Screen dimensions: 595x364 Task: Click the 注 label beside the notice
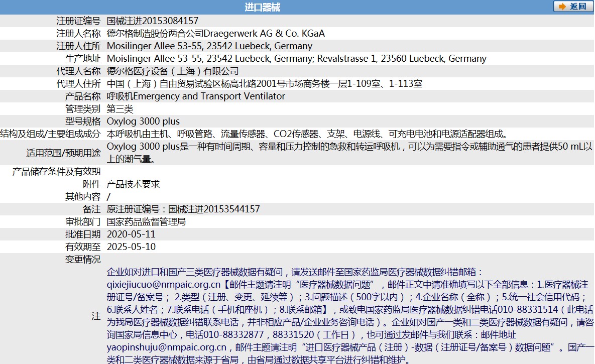click(96, 316)
